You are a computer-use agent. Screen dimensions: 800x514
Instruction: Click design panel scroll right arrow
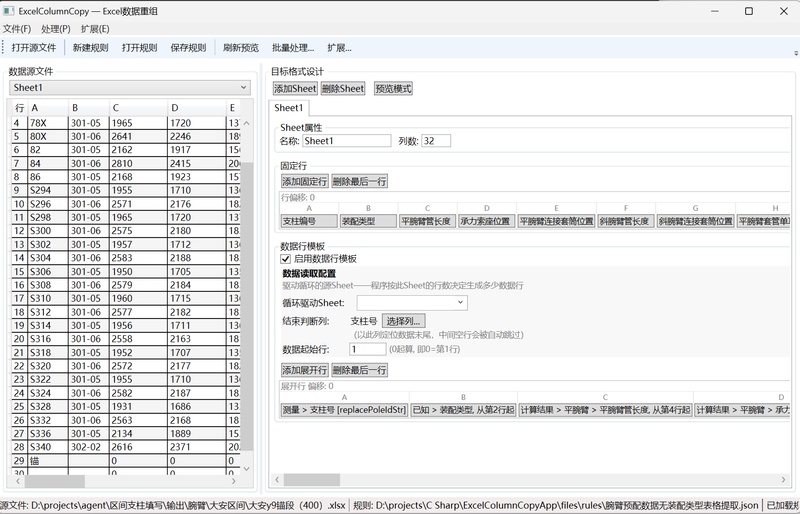point(783,480)
